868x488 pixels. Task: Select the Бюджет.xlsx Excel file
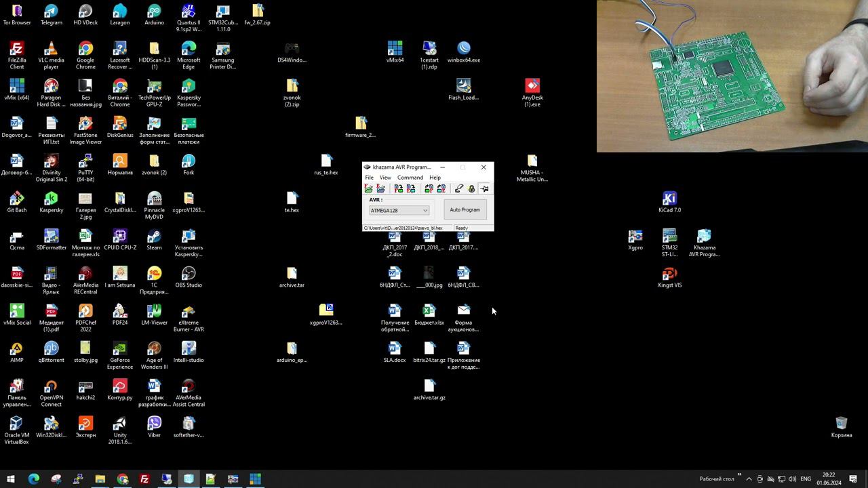tap(429, 314)
